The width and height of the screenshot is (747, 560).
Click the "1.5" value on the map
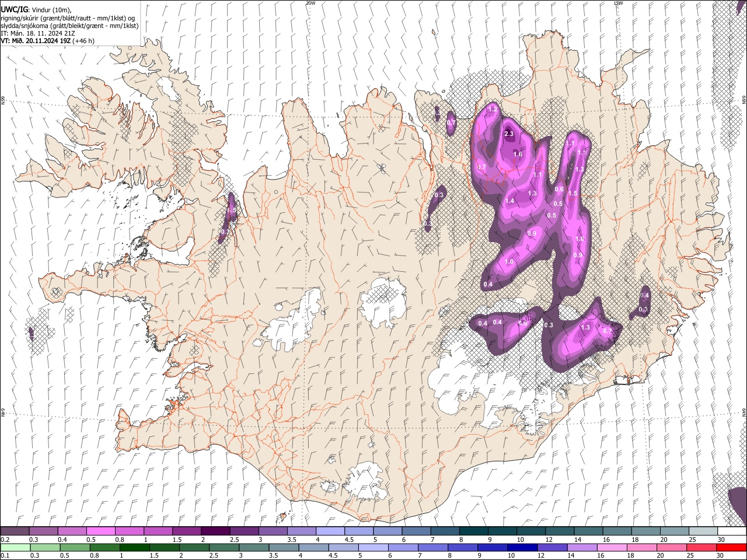pos(573,193)
